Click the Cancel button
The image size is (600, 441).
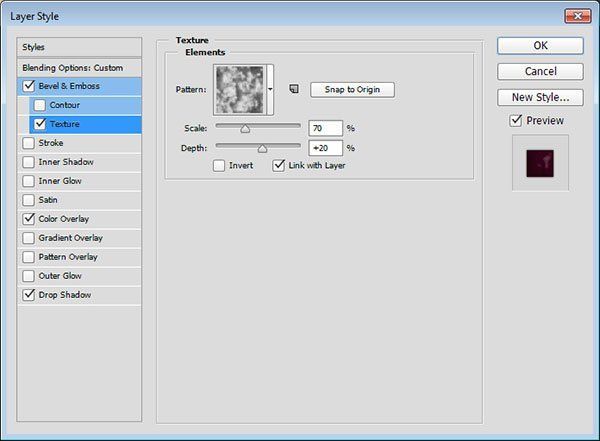(x=540, y=71)
